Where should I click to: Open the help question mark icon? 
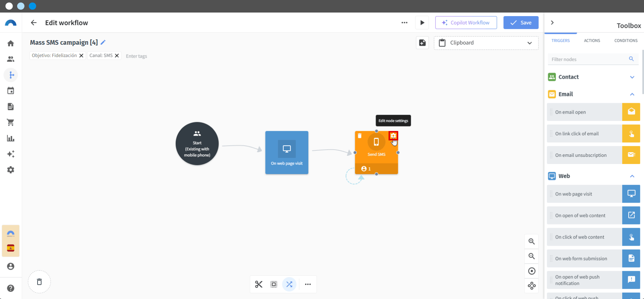point(11,288)
